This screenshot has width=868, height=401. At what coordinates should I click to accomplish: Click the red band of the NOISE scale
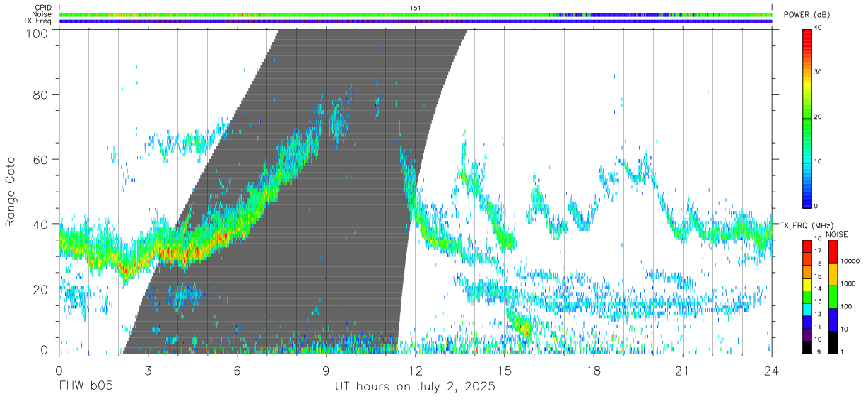coord(833,252)
